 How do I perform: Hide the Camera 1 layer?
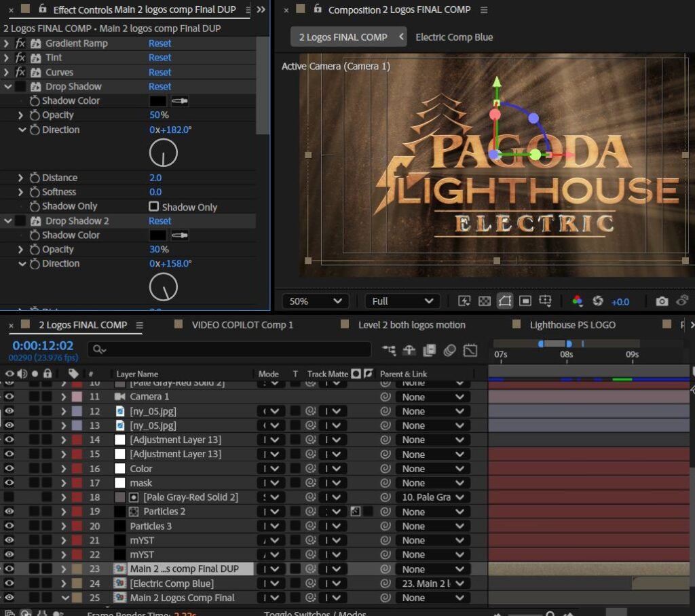tap(10, 397)
